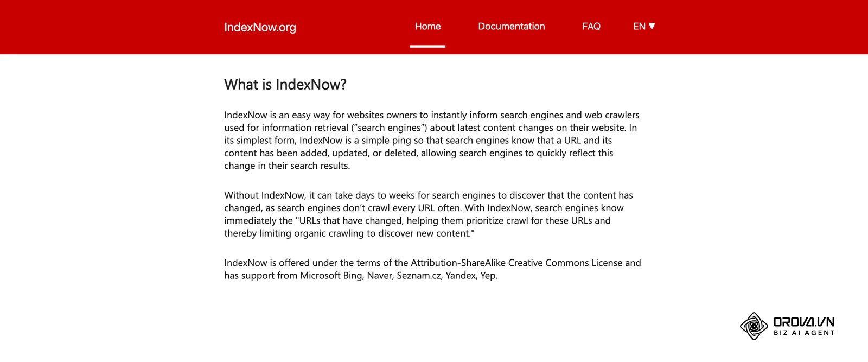Select the Home navigation tab
868x362 pixels.
(427, 27)
